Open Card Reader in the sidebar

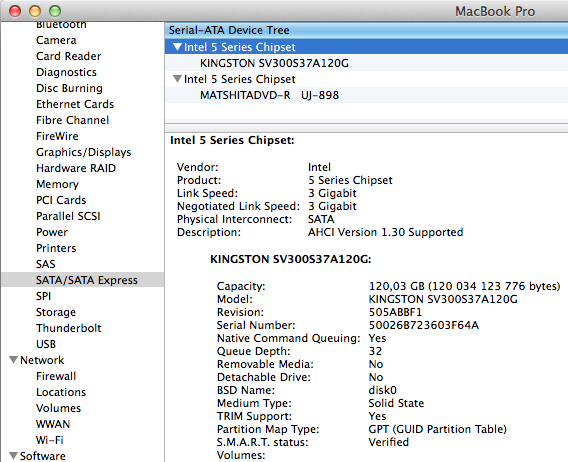pos(68,56)
